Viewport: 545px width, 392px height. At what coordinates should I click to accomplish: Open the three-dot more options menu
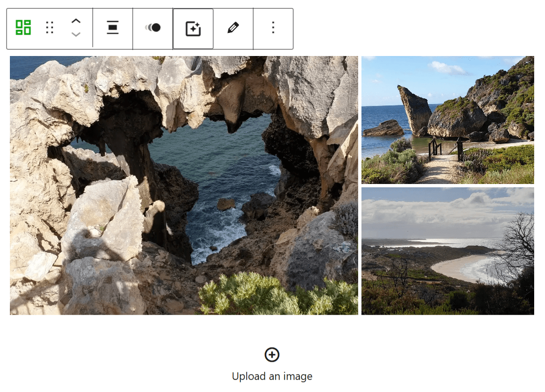(x=273, y=27)
